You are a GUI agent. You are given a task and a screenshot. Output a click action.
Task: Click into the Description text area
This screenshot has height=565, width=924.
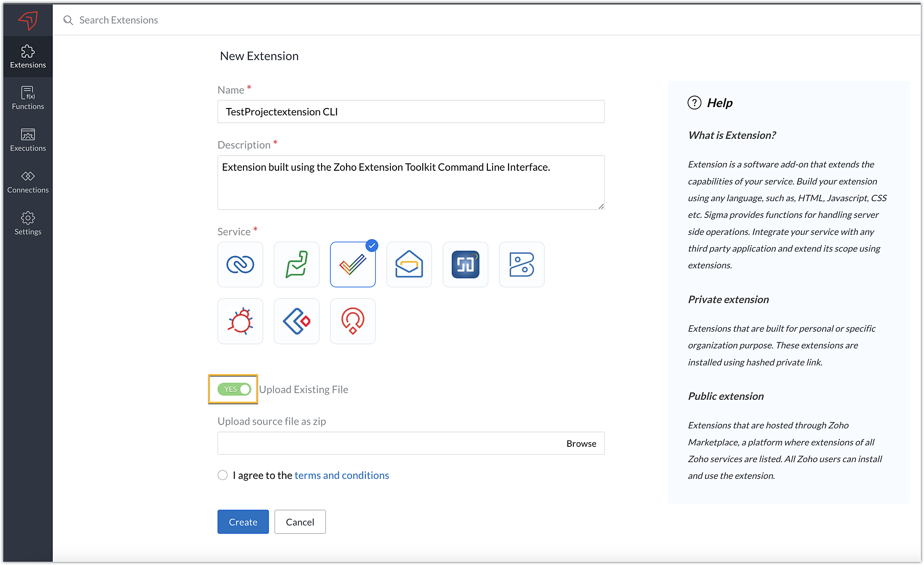point(411,182)
